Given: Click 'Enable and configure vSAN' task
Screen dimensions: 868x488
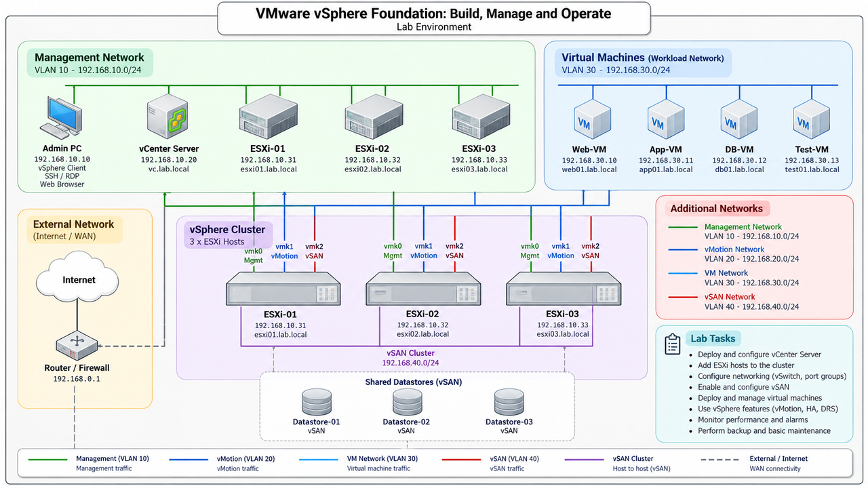Looking at the screenshot, I should point(745,387).
